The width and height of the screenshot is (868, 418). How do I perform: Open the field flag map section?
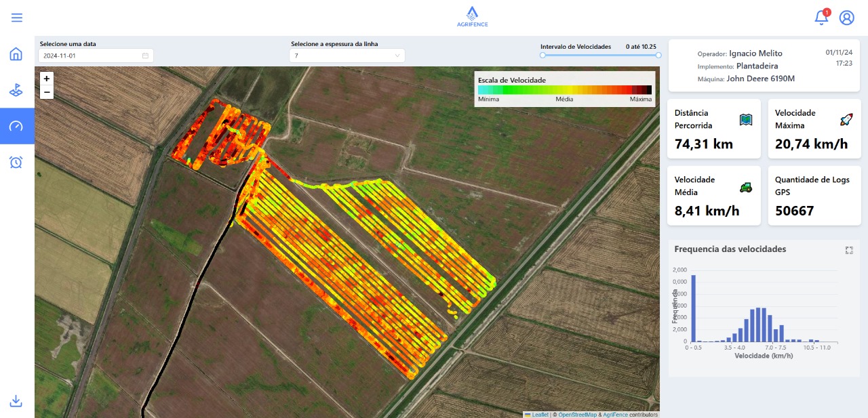point(16,90)
